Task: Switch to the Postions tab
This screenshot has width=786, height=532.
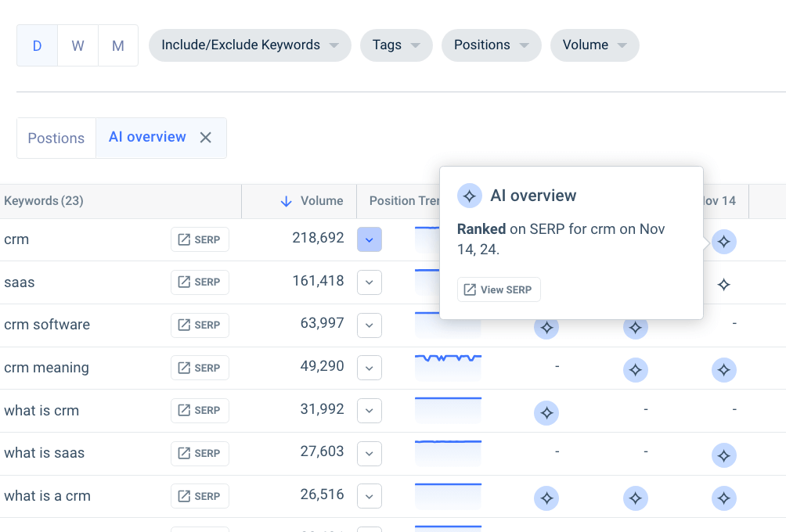Action: click(56, 138)
